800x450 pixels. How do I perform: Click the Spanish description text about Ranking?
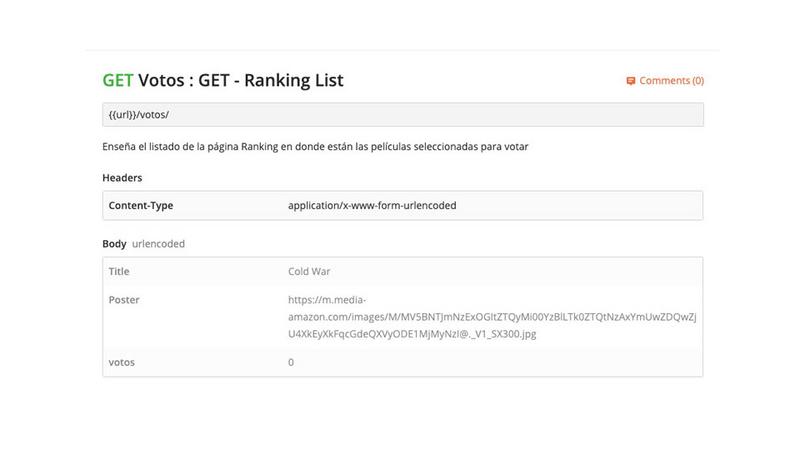(x=315, y=147)
